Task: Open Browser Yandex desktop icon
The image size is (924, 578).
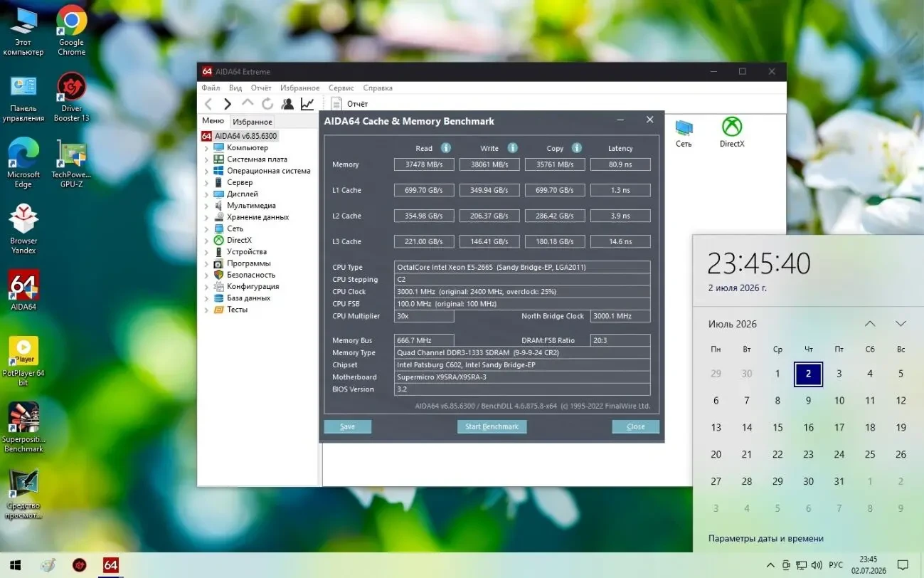Action: [x=23, y=229]
